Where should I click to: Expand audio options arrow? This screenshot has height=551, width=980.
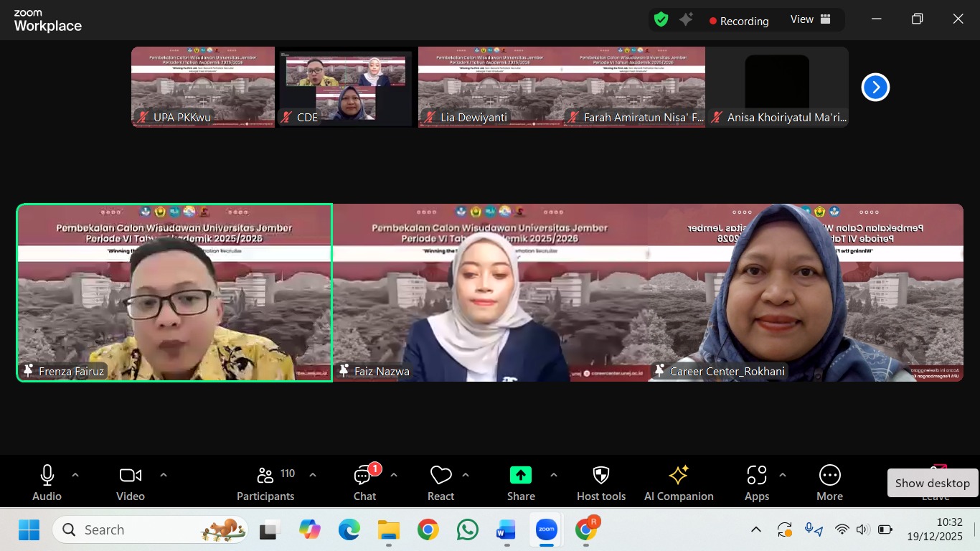click(x=75, y=475)
